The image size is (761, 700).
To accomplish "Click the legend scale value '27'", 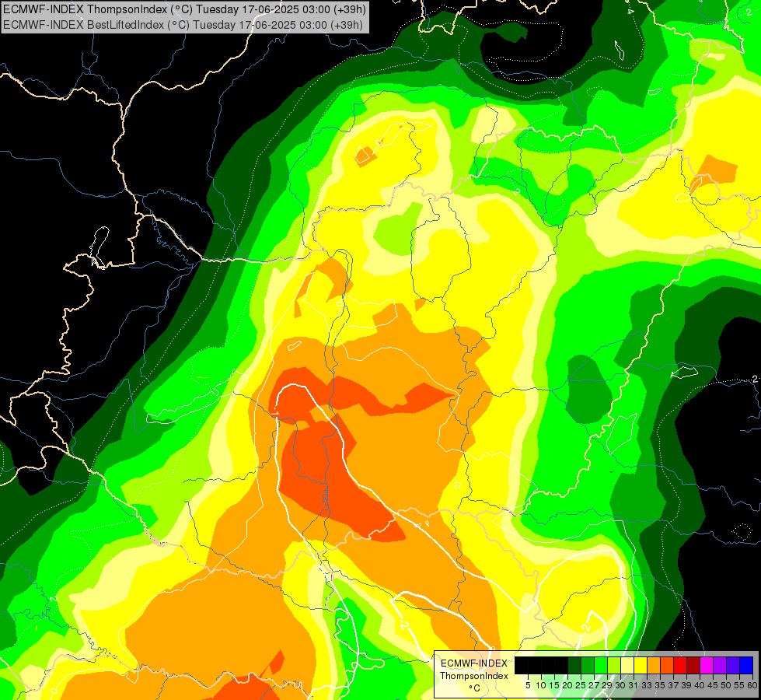I will 594,685.
